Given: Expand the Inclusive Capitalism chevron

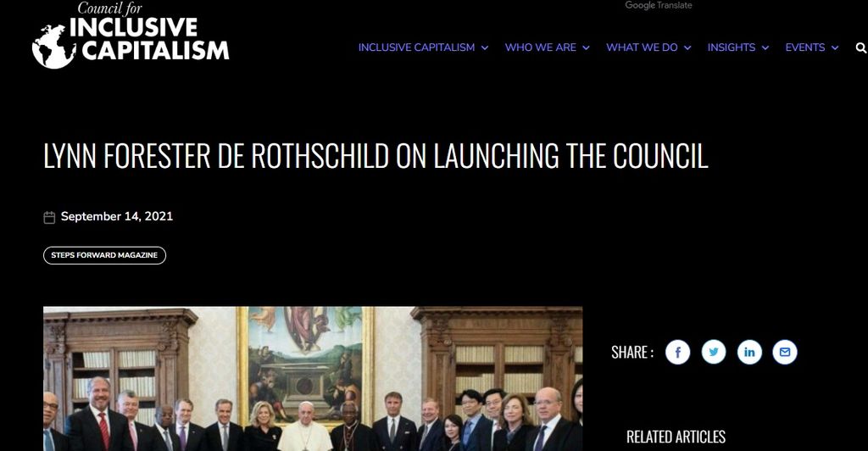Looking at the screenshot, I should [x=485, y=48].
